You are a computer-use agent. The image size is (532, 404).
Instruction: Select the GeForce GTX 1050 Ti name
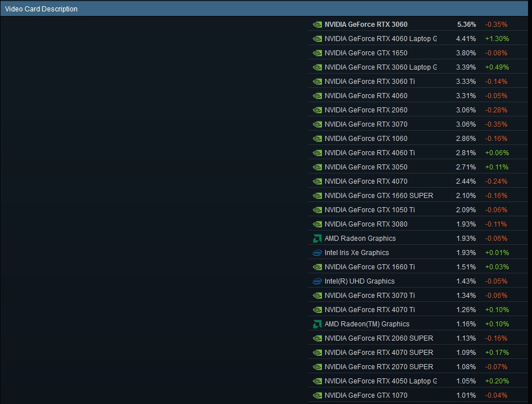pos(370,209)
